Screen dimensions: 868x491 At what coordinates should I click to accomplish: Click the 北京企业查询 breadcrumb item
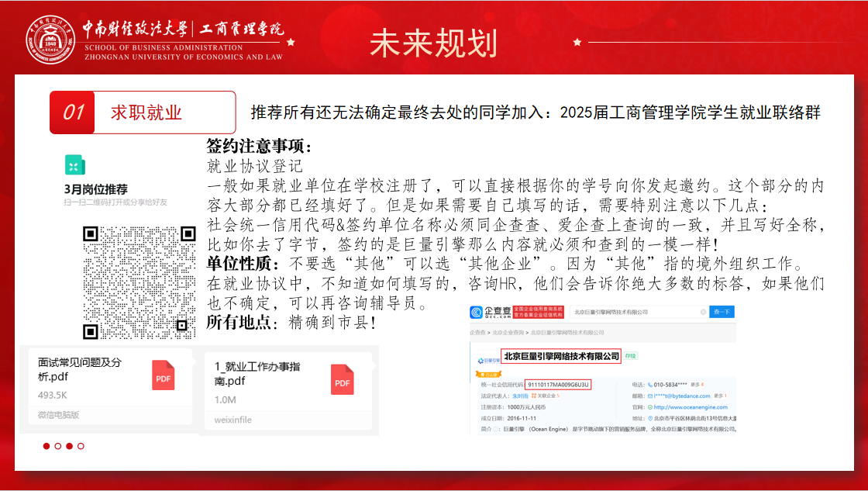508,332
